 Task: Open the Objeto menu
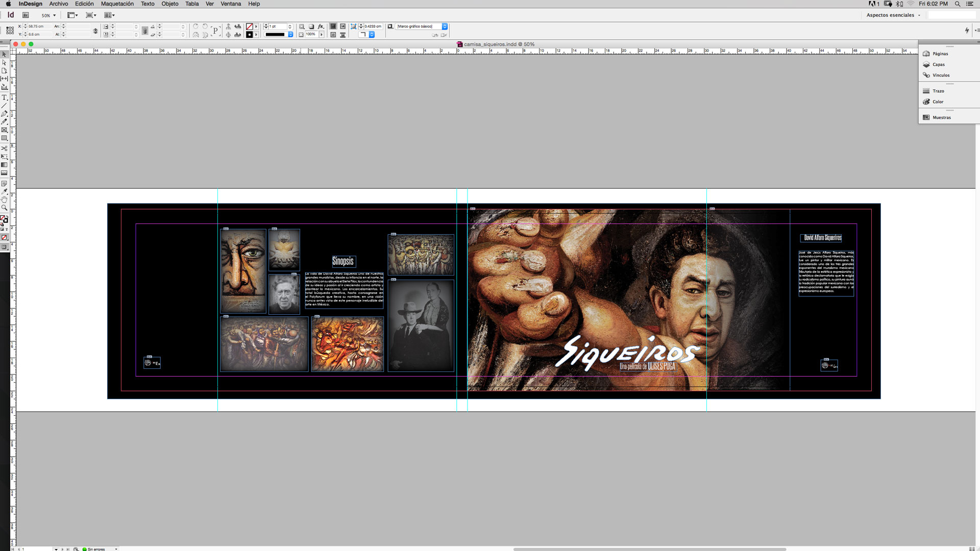click(x=170, y=4)
